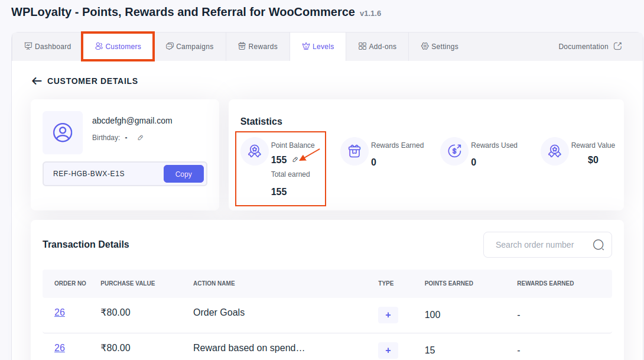Click the Rewards tab gift icon
Viewport: 644px width, 360px height.
(242, 46)
